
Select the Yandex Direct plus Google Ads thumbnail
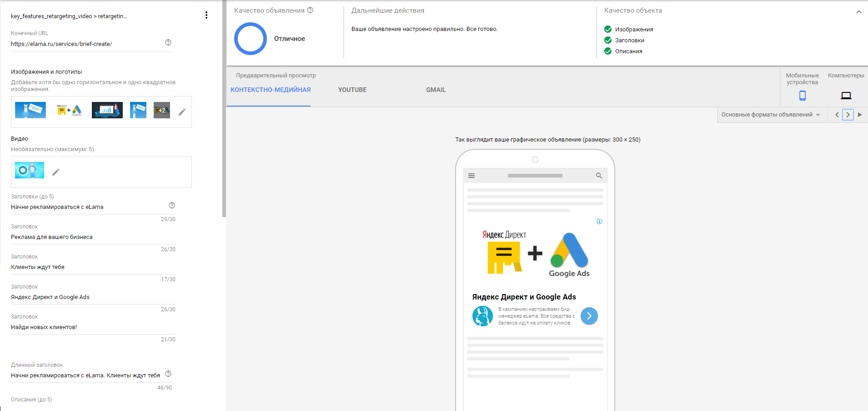(69, 110)
